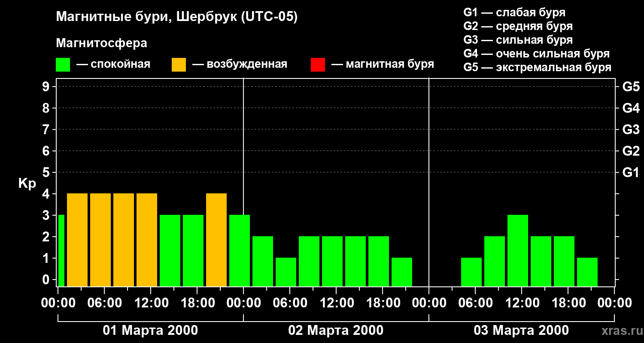Click the 'G2' label on right axis

[631, 151]
